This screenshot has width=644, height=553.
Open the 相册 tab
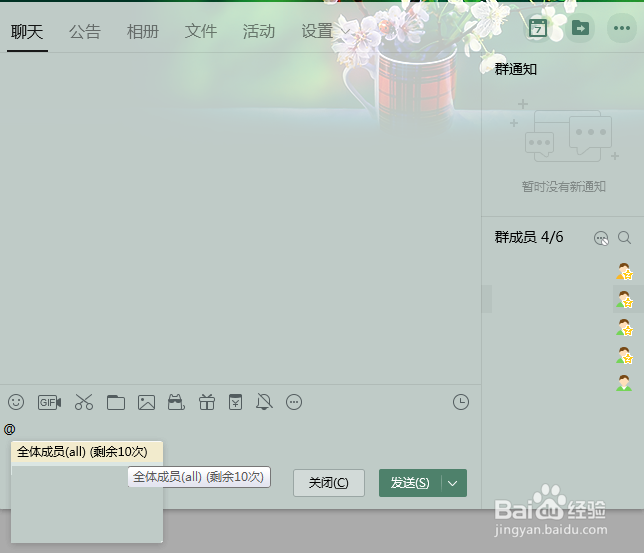point(143,32)
